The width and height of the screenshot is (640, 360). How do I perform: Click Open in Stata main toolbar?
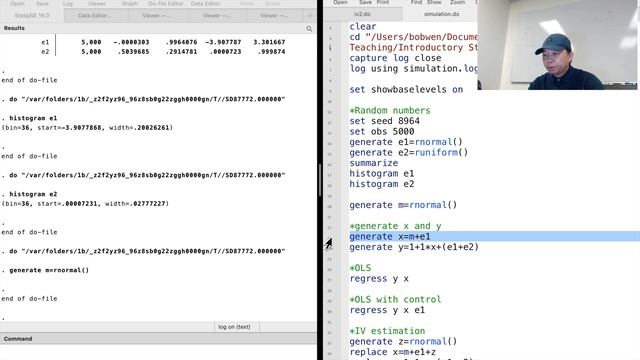tap(17, 3)
